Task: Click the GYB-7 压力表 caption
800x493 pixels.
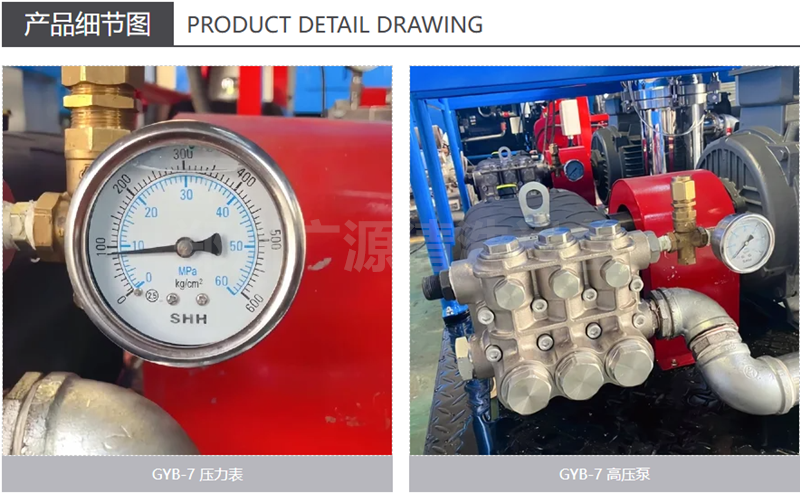Action: click(197, 474)
